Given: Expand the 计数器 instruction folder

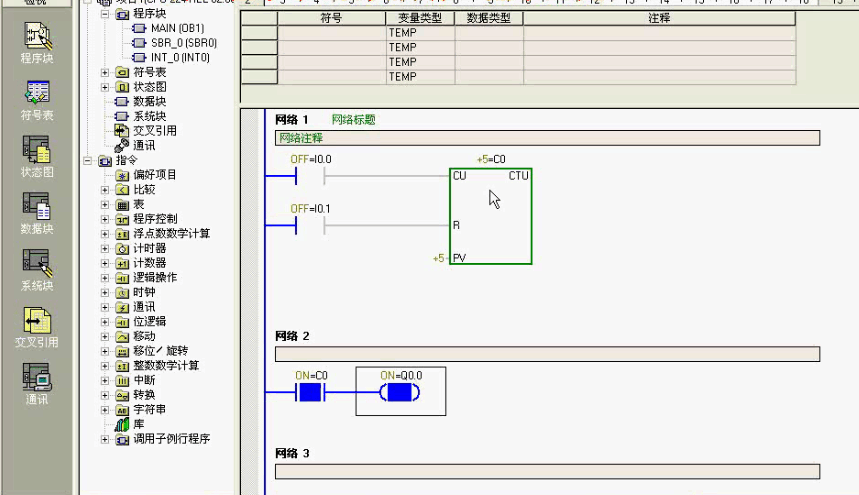Looking at the screenshot, I should 105,263.
